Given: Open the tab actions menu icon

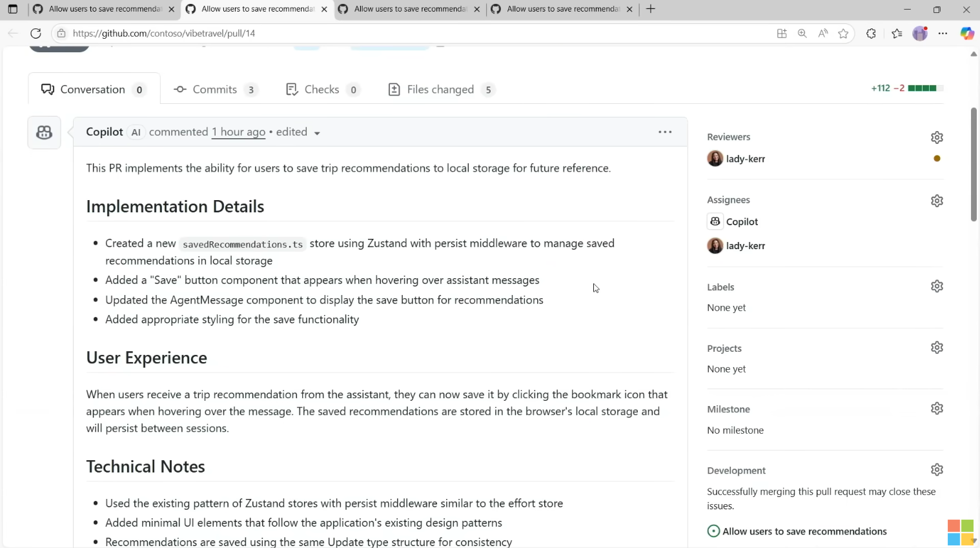Looking at the screenshot, I should pyautogui.click(x=12, y=9).
